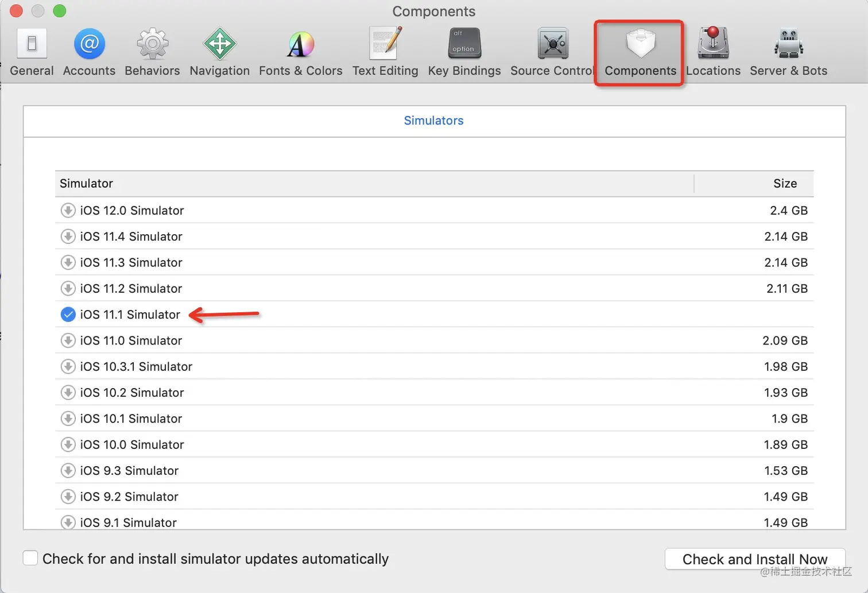Download the iOS 11.2 Simulator

click(68, 288)
